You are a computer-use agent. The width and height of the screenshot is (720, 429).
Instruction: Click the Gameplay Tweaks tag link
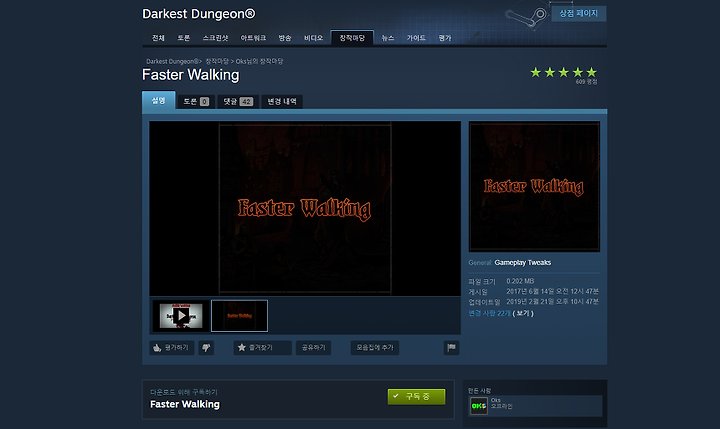coord(523,263)
